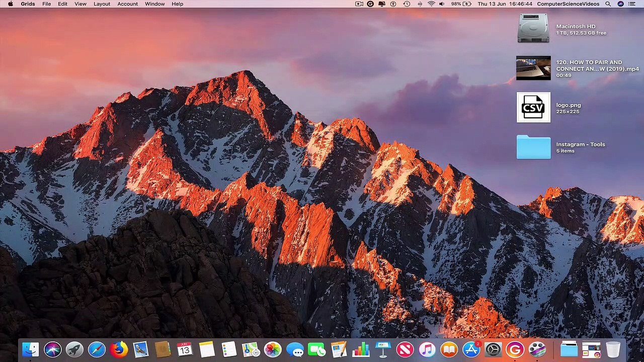Open the Trash in dock

coord(613,349)
